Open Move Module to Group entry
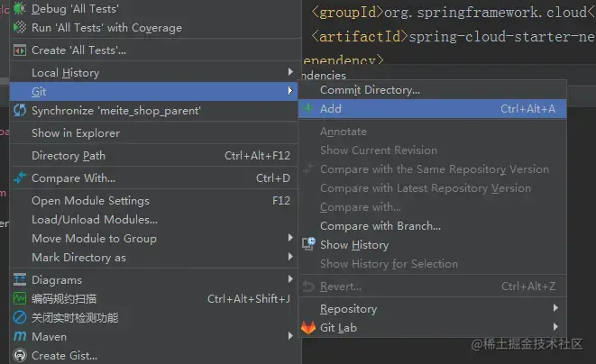 click(x=155, y=238)
